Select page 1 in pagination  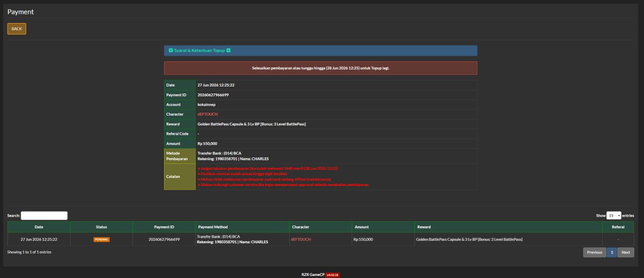(612, 252)
